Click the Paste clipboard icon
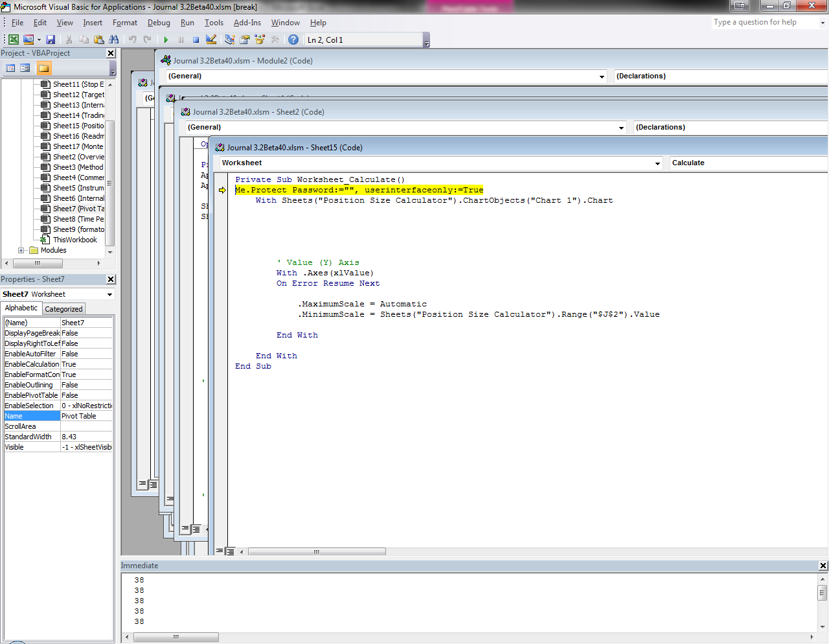Image resolution: width=829 pixels, height=644 pixels. point(98,40)
